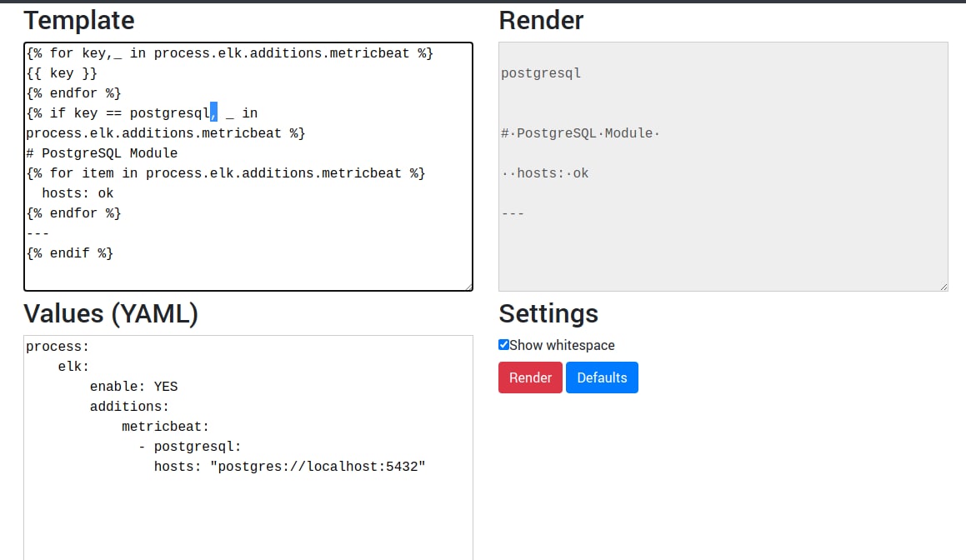Screen dimensions: 966x560
Task: Click inside the Values (YAML) text area
Action: point(248,447)
